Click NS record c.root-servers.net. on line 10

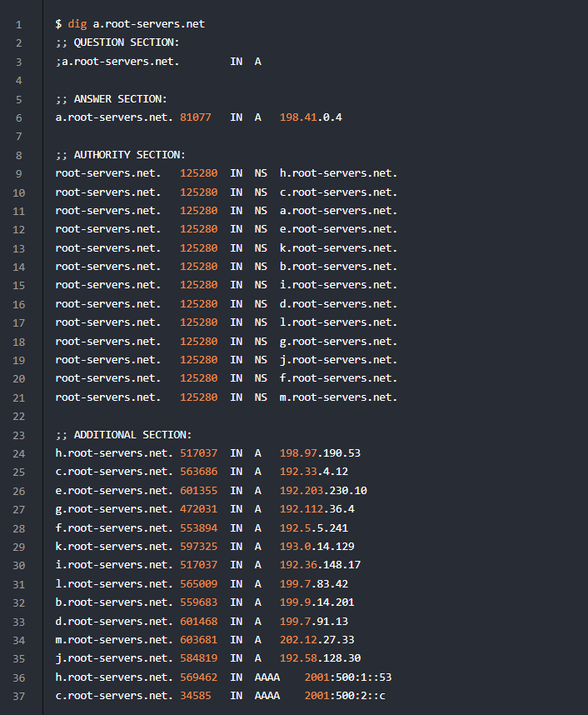339,192
